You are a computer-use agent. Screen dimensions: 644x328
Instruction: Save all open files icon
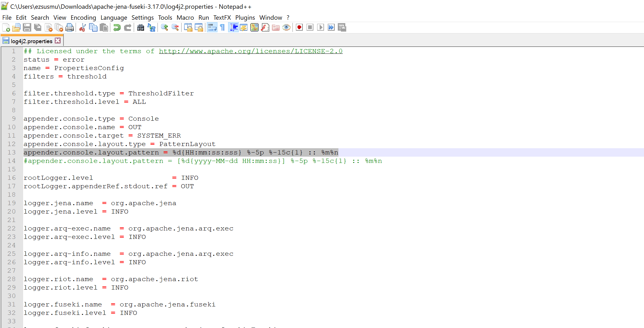click(x=37, y=28)
